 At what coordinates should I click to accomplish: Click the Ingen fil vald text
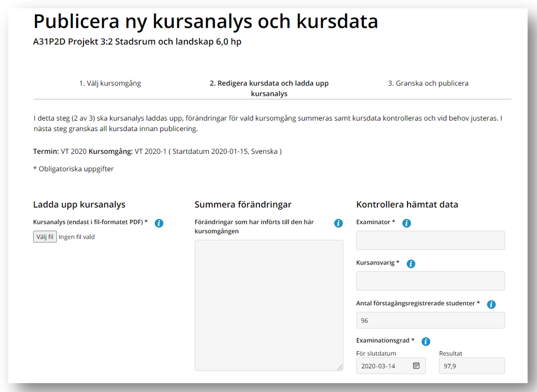coord(77,237)
